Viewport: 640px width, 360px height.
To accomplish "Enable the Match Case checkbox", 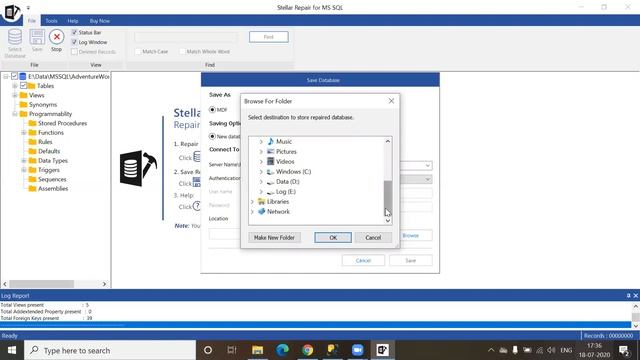I will pyautogui.click(x=138, y=51).
